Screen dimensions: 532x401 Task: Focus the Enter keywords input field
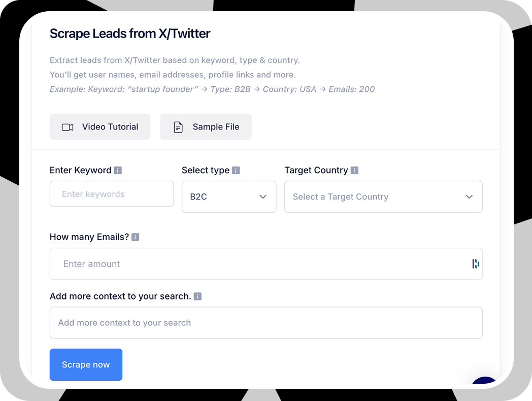112,194
